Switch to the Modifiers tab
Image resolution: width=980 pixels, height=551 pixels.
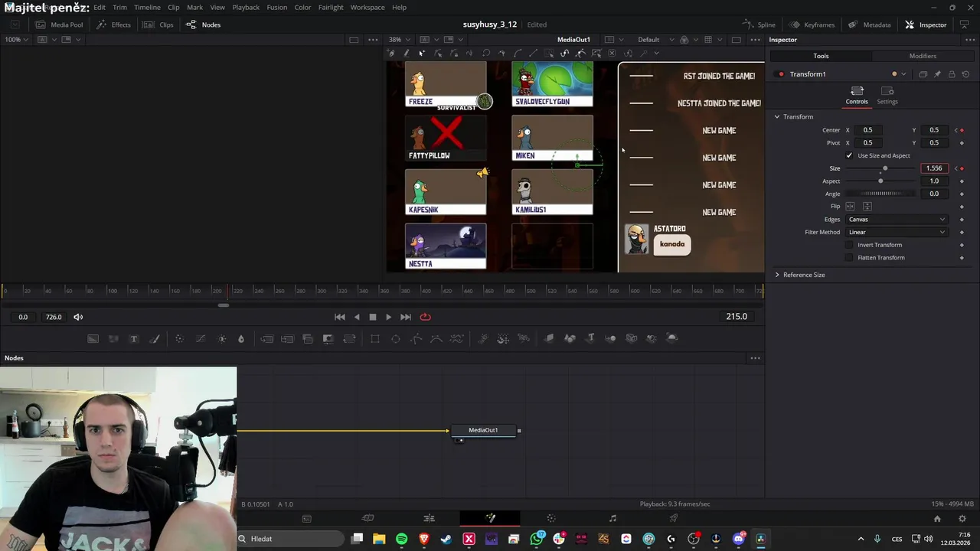point(923,56)
